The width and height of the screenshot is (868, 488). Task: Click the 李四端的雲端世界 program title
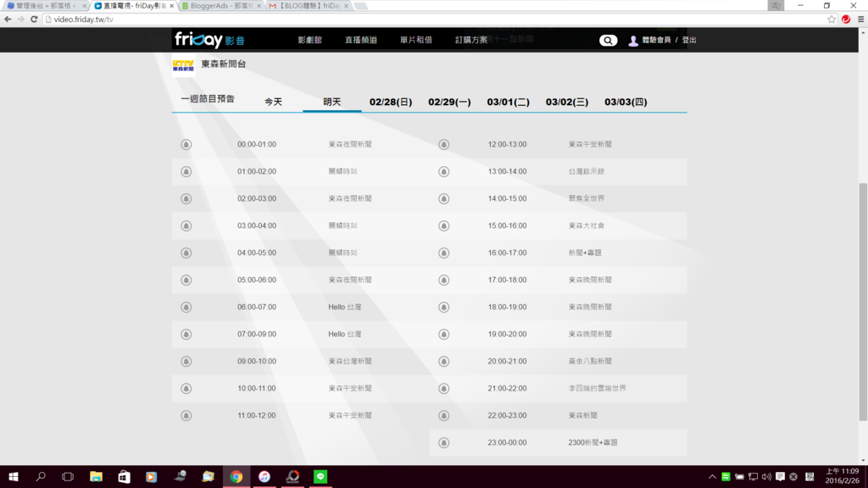click(598, 388)
